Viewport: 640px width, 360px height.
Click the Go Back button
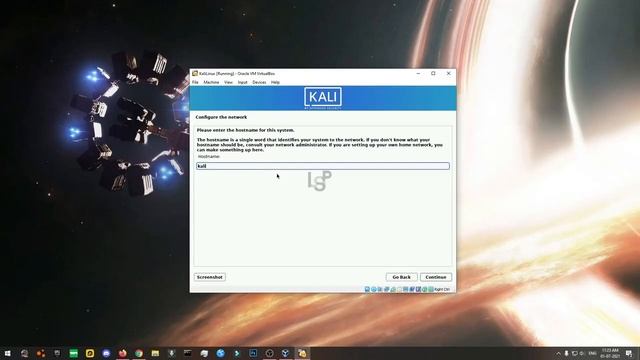(x=402, y=277)
